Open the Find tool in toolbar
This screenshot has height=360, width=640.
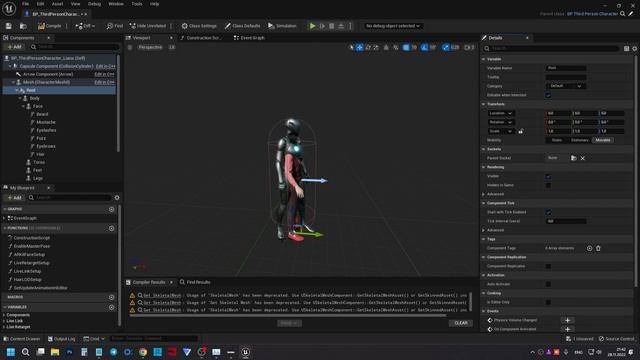pos(114,26)
